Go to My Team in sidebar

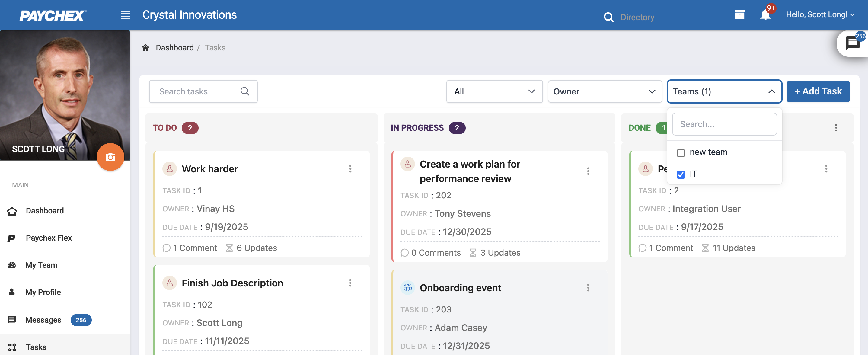point(41,265)
